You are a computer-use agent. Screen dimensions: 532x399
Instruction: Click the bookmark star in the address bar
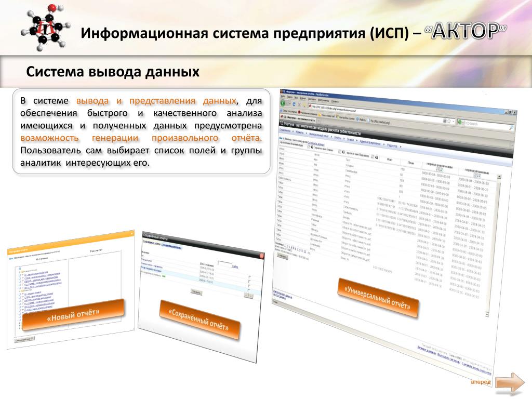(449, 121)
